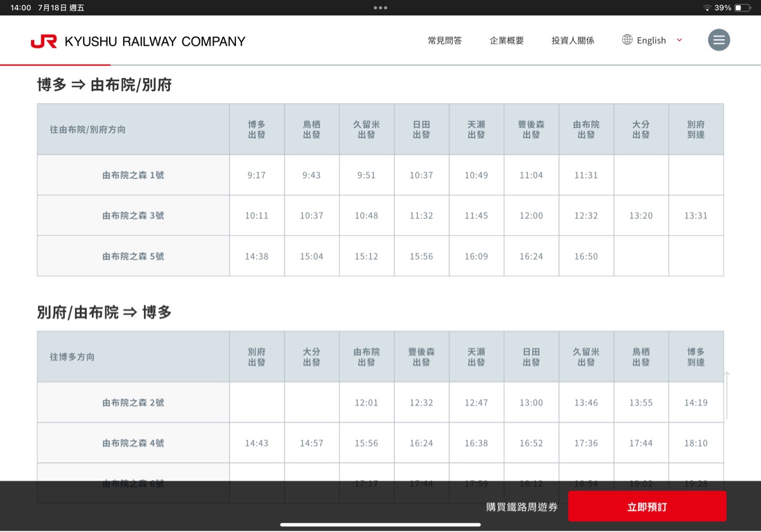
Task: Click the red chevron beside English
Action: (679, 40)
